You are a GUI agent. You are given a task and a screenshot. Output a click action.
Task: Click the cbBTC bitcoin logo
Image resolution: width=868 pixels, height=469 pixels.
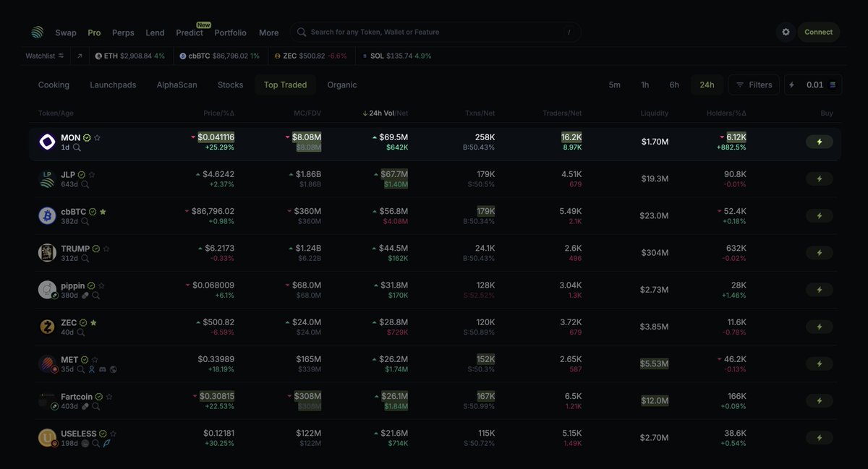coord(47,215)
